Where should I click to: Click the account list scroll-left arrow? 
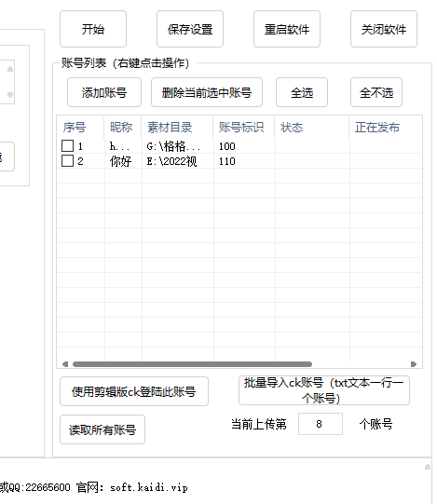65,364
